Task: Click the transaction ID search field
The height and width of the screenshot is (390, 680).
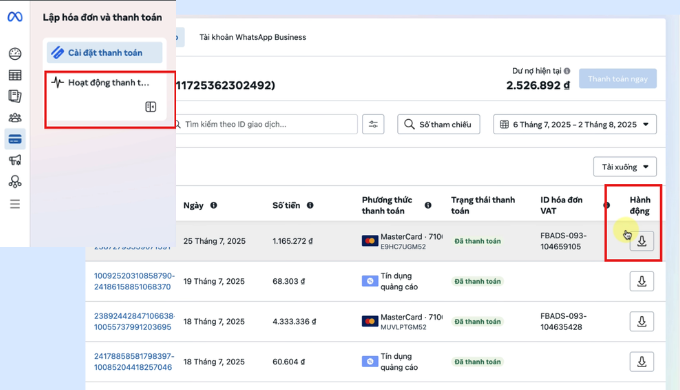Action: tap(266, 125)
